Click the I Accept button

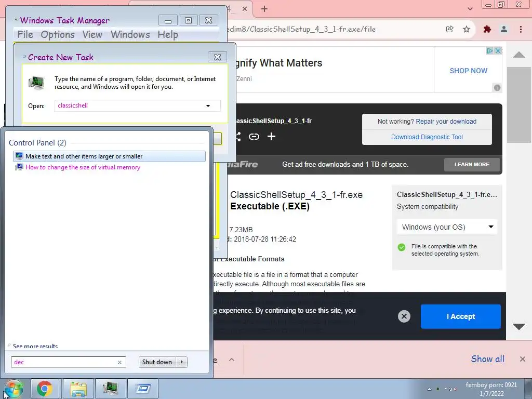tap(461, 316)
